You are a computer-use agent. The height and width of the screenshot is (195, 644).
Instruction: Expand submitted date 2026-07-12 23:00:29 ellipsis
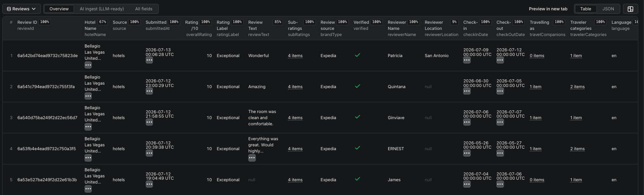(149, 91)
